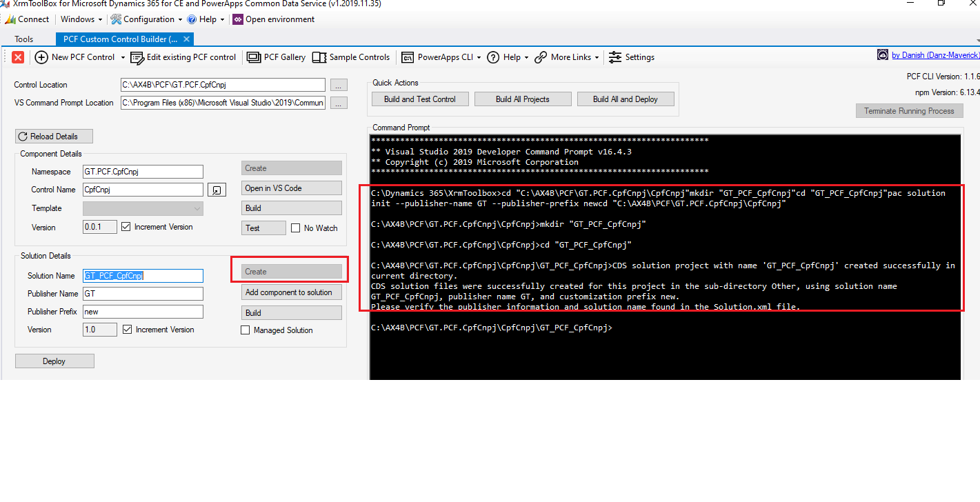Click Add component to solution button
The image size is (980, 502).
click(292, 292)
